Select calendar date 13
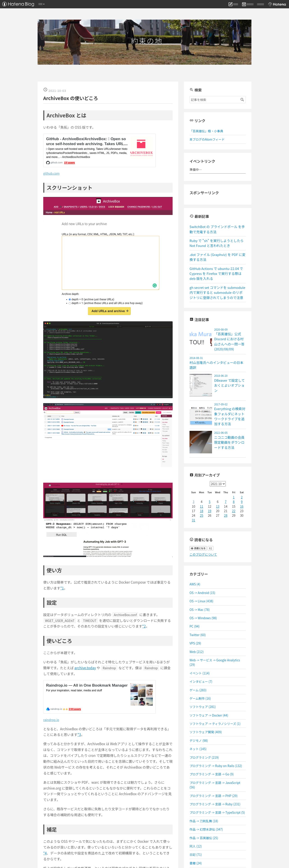The width and height of the screenshot is (289, 868). 217,506
